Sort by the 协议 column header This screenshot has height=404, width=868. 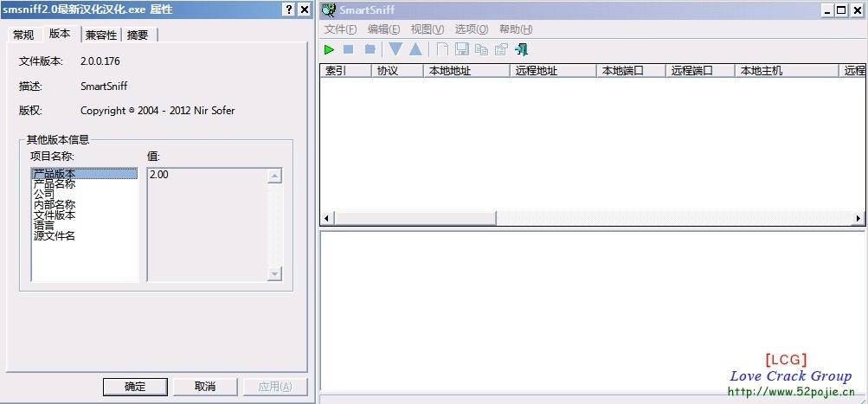(397, 70)
